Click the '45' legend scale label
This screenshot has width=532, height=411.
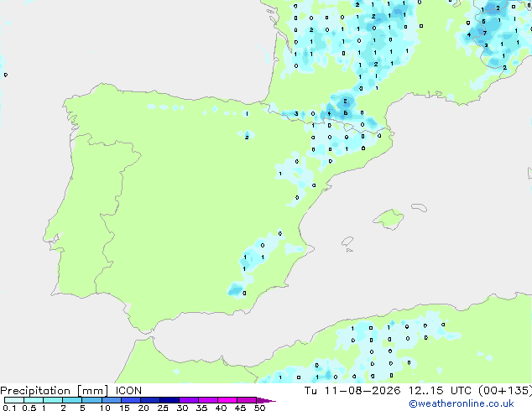click(240, 408)
